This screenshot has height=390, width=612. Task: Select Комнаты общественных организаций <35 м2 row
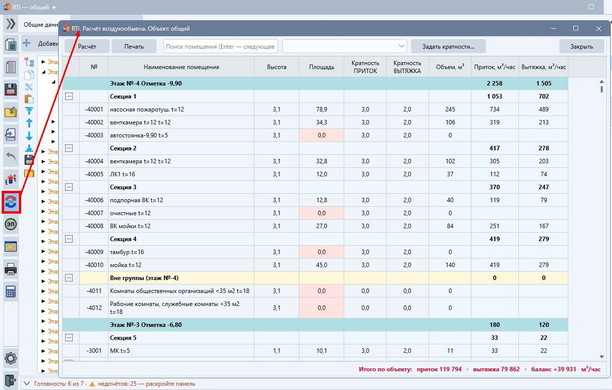point(315,291)
